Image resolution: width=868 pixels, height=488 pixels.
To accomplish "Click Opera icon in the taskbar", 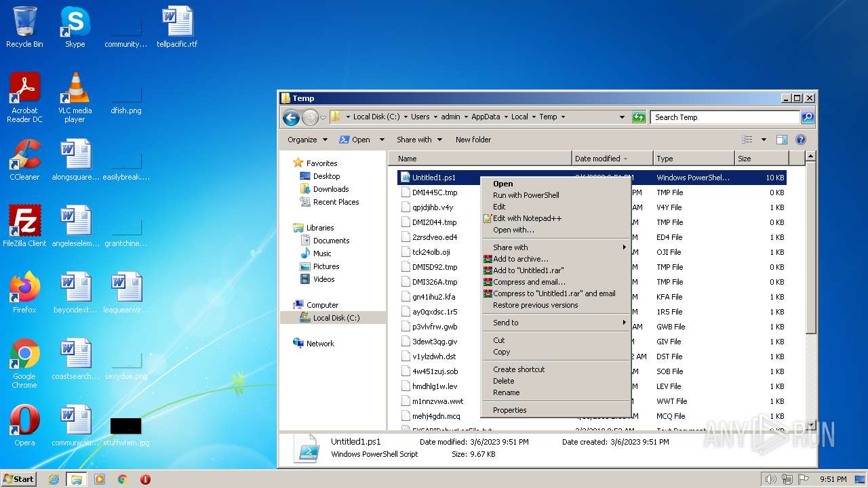I will [145, 479].
